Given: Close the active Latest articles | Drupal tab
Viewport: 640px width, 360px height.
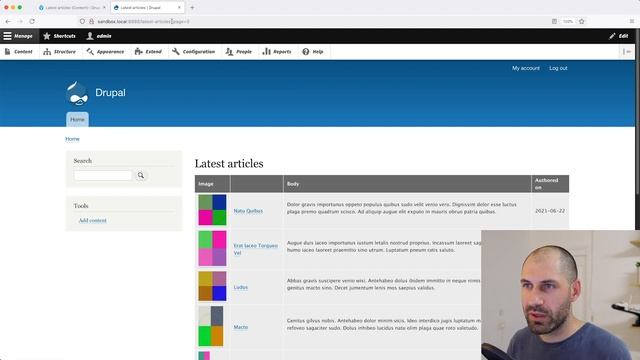Looking at the screenshot, I should (179, 7).
